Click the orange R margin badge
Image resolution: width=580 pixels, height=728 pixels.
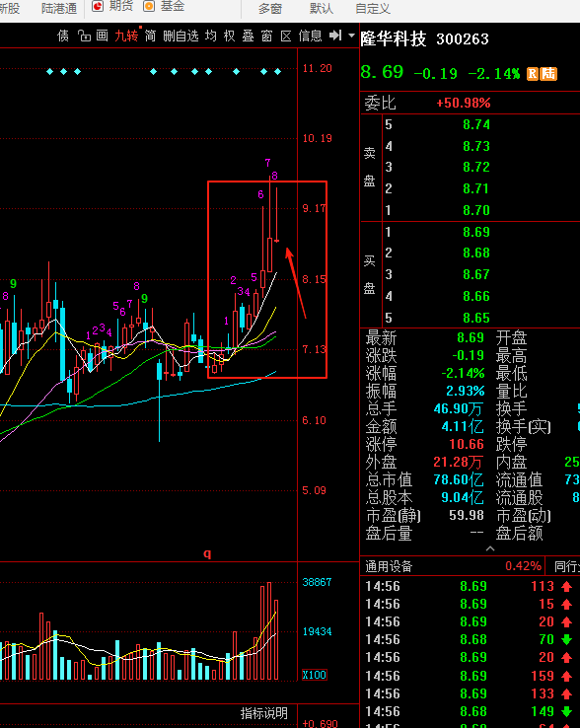coord(533,73)
